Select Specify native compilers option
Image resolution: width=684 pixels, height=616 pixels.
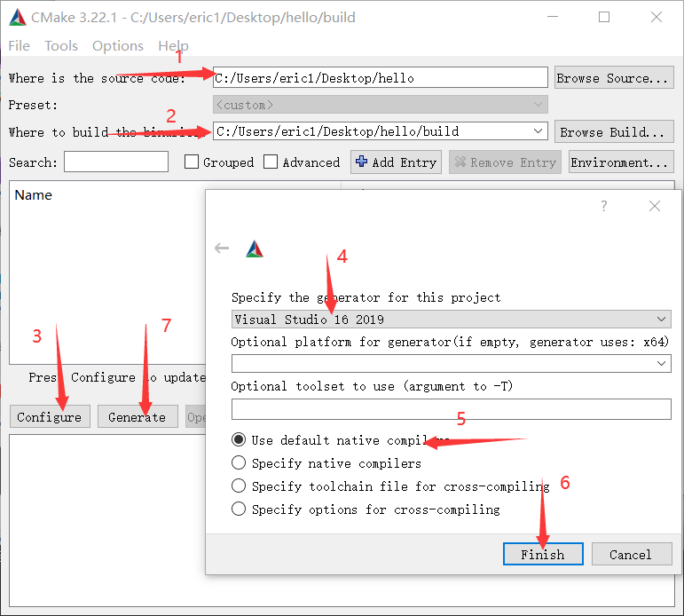[239, 462]
